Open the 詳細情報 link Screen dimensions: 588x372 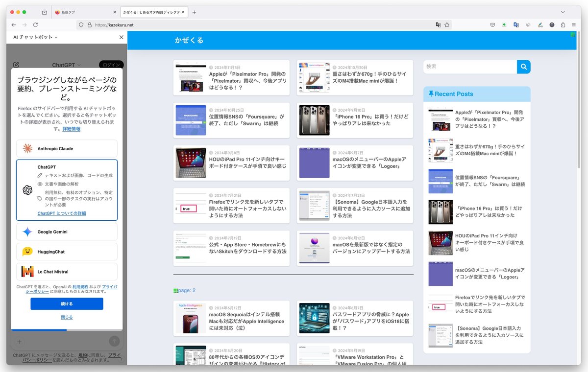click(x=72, y=129)
